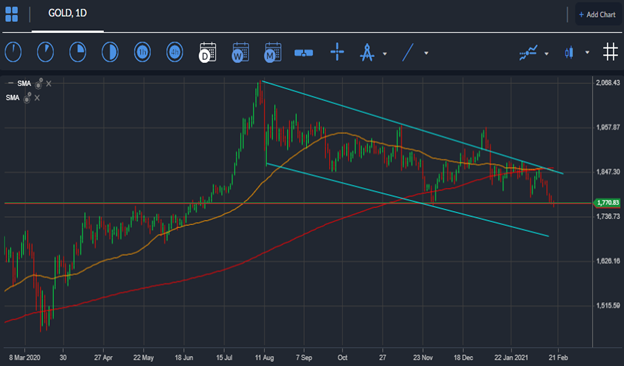
Task: Click the 23 Nov date label
Action: coord(423,358)
